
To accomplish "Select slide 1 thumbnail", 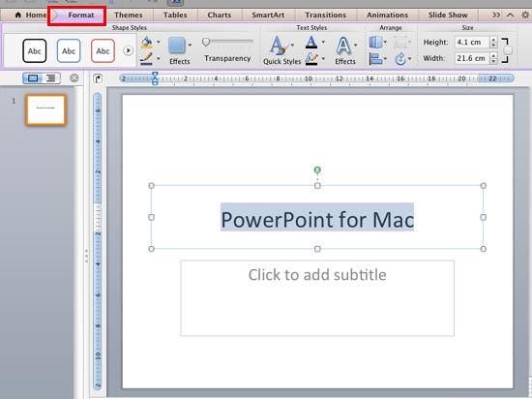I will (45, 110).
